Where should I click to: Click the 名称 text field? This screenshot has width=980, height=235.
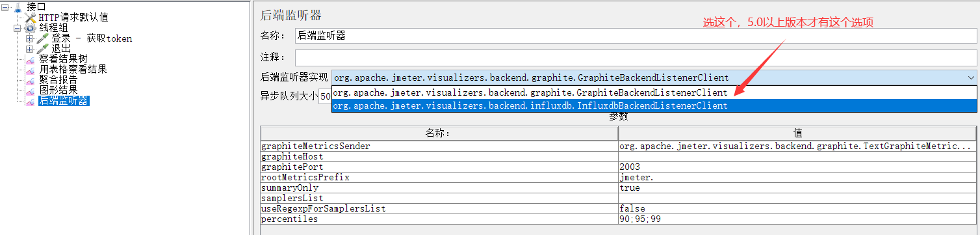tap(636, 35)
